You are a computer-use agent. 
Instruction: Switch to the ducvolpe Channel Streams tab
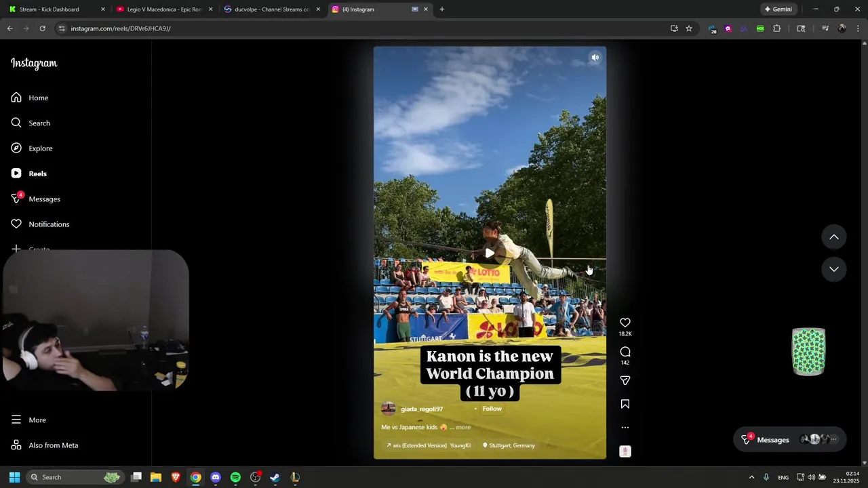coord(271,9)
